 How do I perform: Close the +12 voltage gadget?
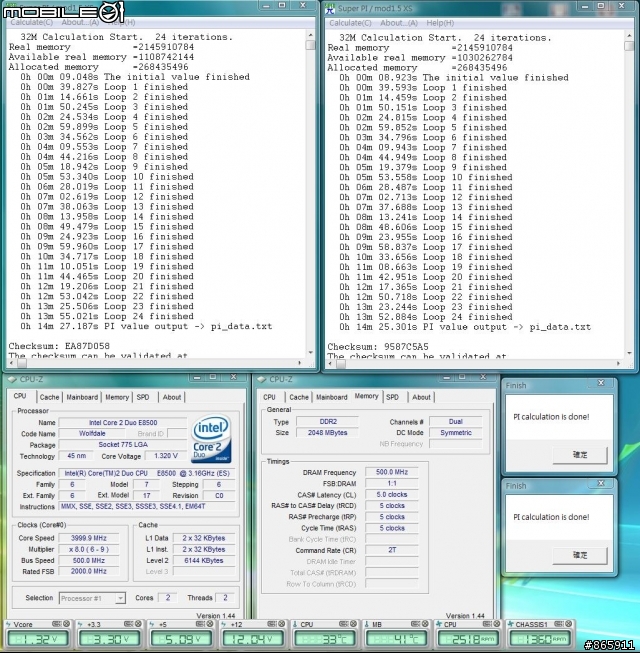282,624
